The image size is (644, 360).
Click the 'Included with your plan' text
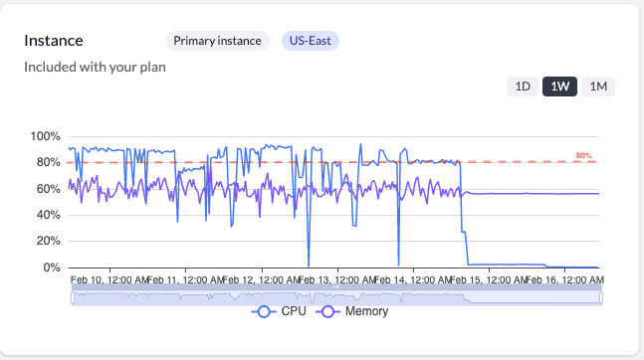tap(95, 67)
